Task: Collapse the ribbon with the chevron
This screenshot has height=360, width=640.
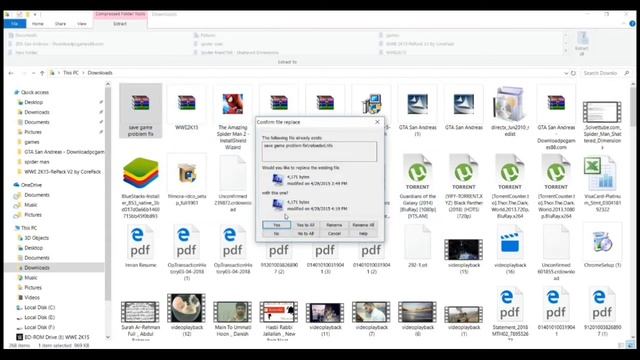Action: [624, 24]
